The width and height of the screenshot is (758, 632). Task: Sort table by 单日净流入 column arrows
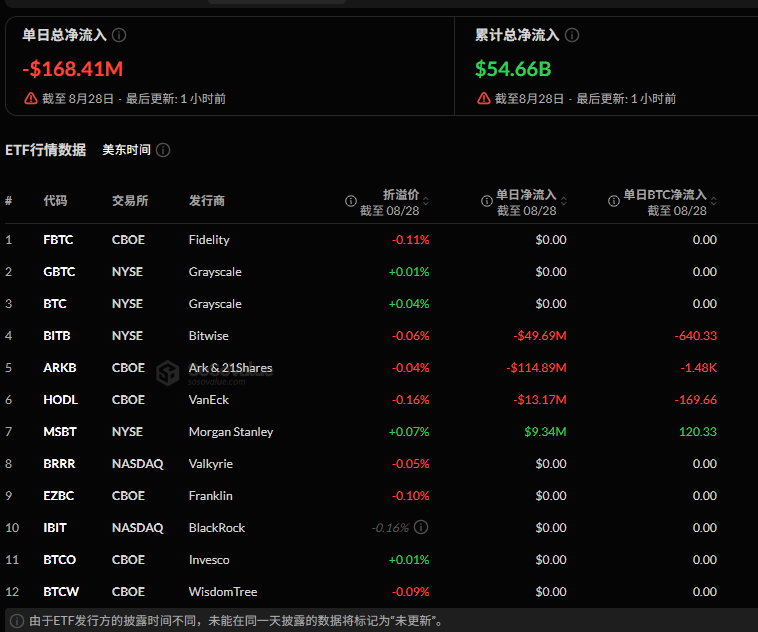coord(564,201)
